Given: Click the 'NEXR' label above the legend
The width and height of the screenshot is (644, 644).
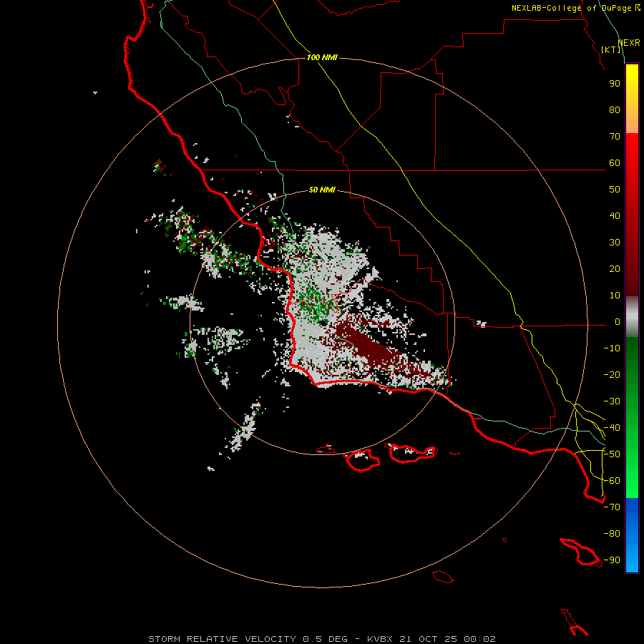Looking at the screenshot, I should (x=629, y=43).
